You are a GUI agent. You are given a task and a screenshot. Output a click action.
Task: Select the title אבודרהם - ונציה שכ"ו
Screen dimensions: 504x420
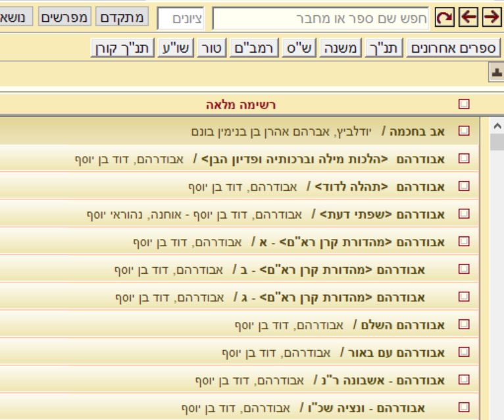tap(366, 408)
